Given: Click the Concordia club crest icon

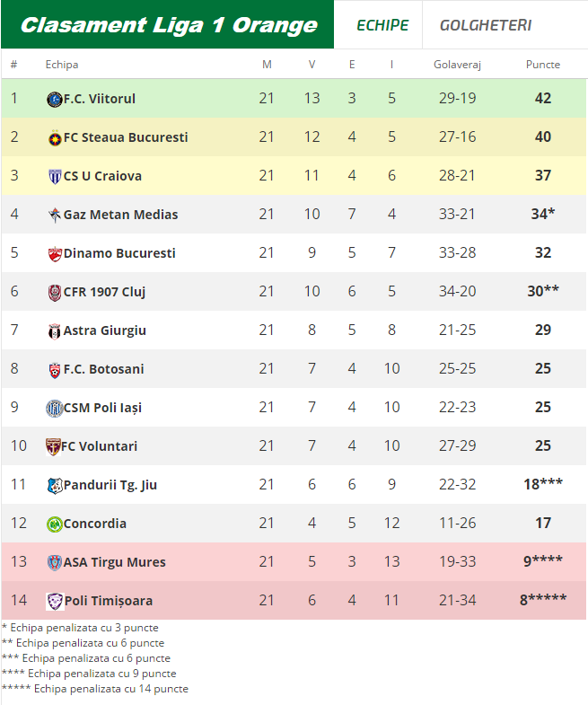Looking at the screenshot, I should (54, 524).
